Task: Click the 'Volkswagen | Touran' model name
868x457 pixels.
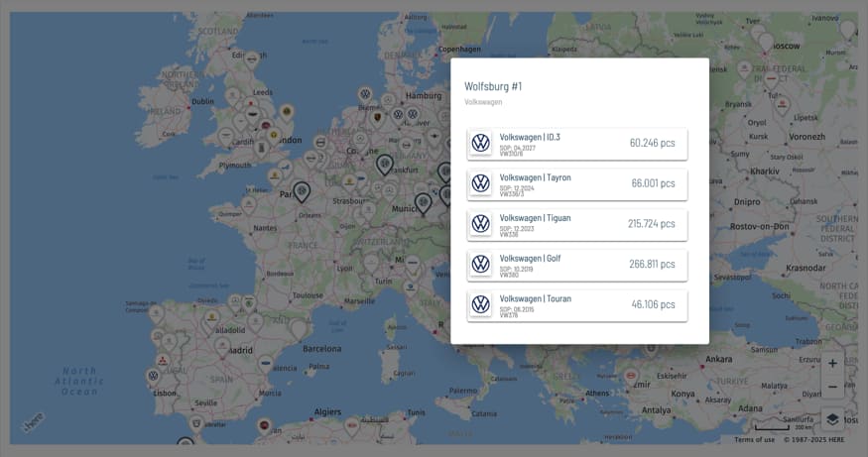Action: (536, 298)
